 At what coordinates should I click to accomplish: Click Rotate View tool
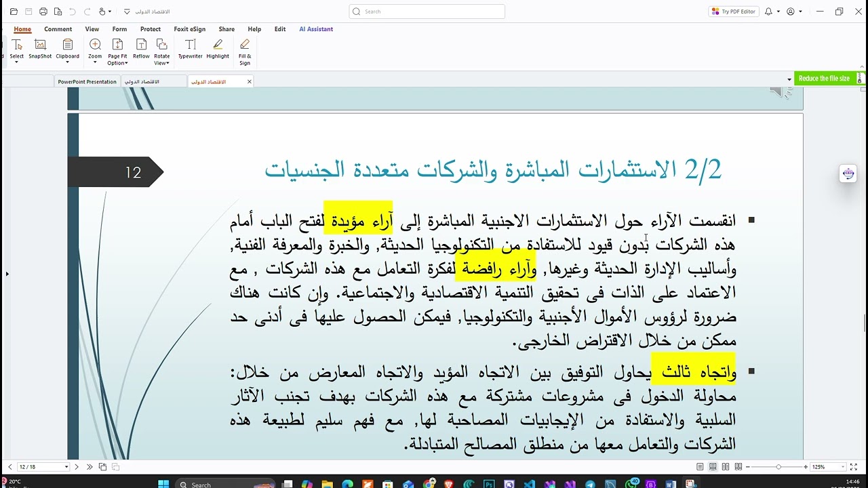coord(161,52)
